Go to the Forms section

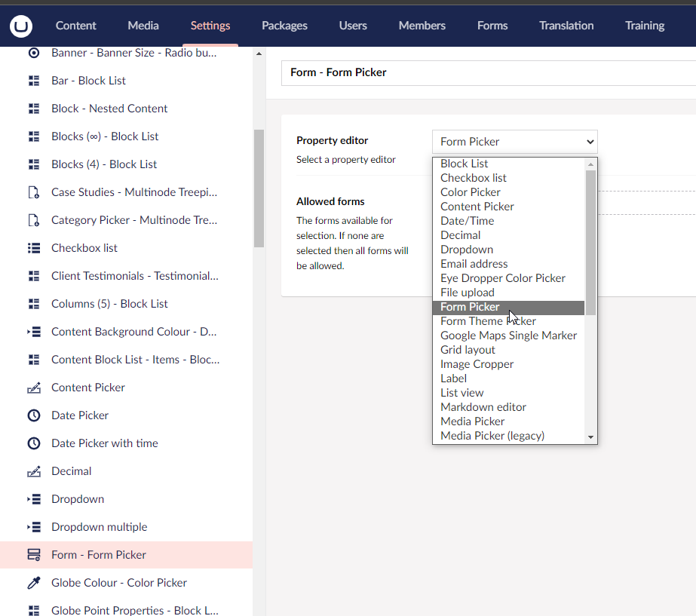tap(492, 25)
